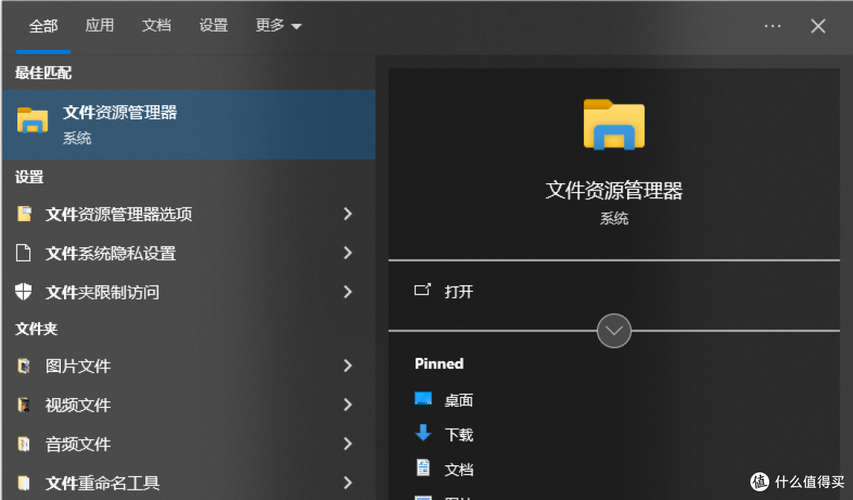Screen dimensions: 853x500
Task: Expand the arrow beside 文件夹限制访问
Action: pos(348,292)
